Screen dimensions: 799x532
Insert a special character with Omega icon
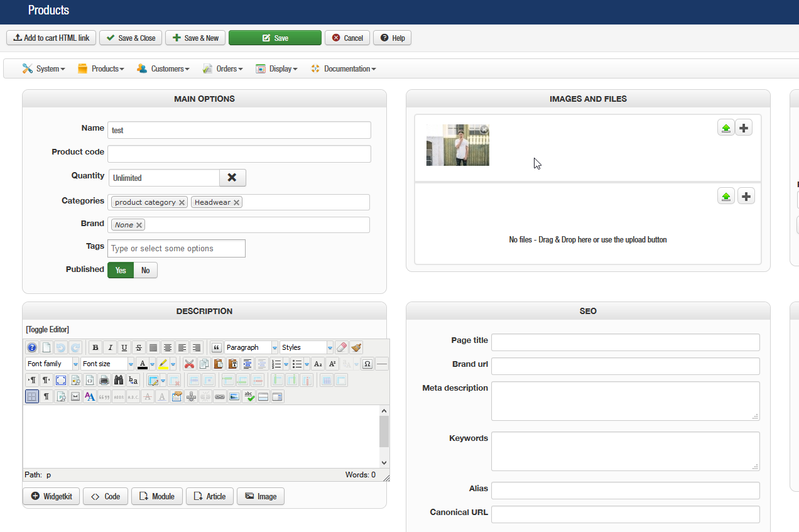click(367, 364)
